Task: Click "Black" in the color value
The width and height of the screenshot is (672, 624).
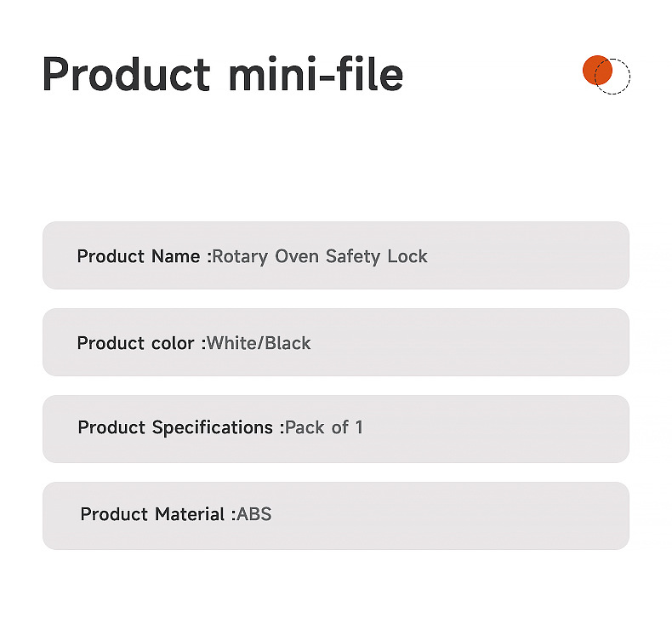Action: click(x=288, y=343)
